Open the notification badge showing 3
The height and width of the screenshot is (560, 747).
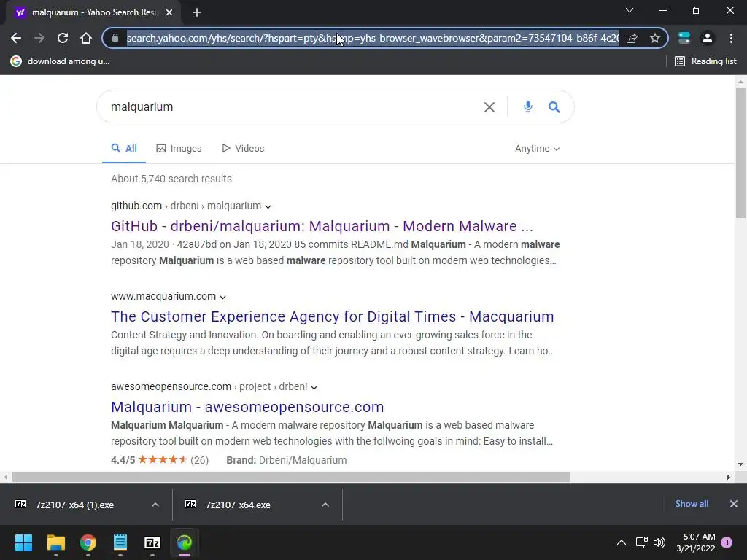[x=727, y=542]
